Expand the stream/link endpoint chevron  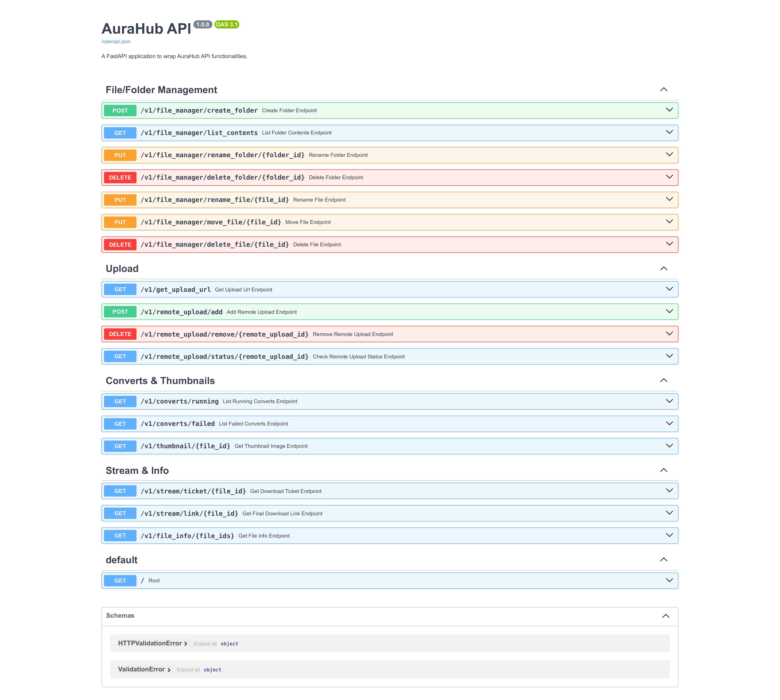pos(669,513)
